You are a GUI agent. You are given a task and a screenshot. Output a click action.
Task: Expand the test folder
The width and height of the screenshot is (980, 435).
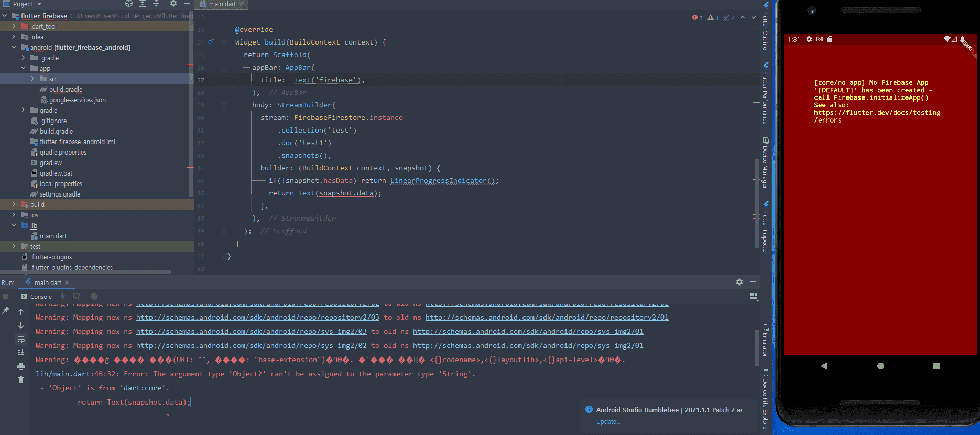(x=14, y=246)
